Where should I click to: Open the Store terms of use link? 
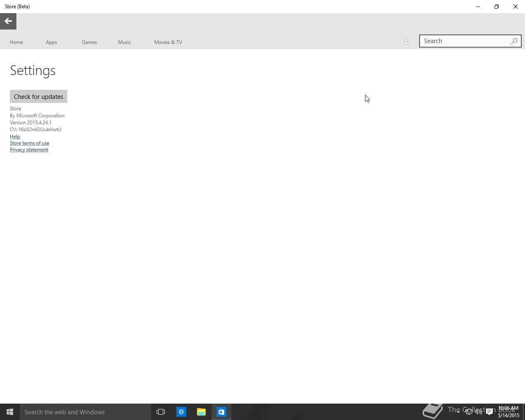coord(30,143)
